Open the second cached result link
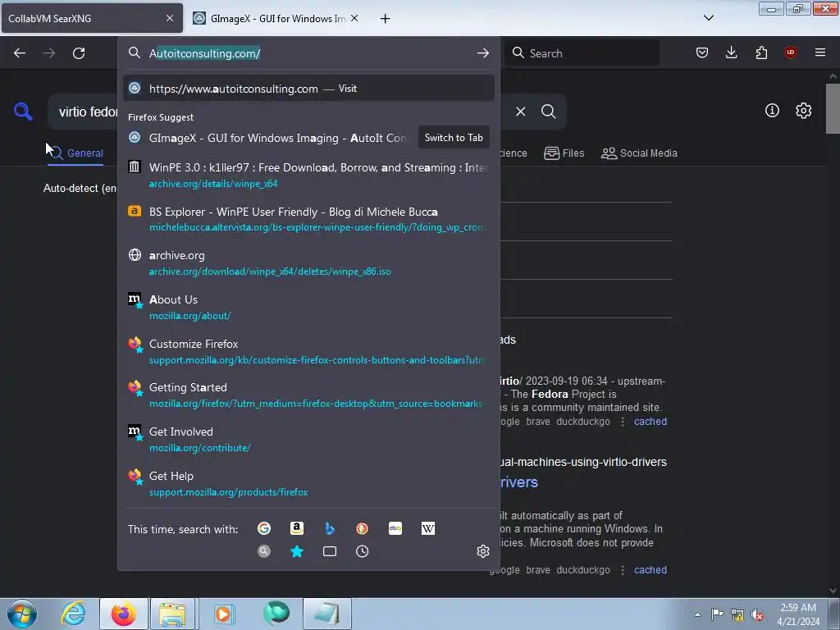 click(650, 570)
